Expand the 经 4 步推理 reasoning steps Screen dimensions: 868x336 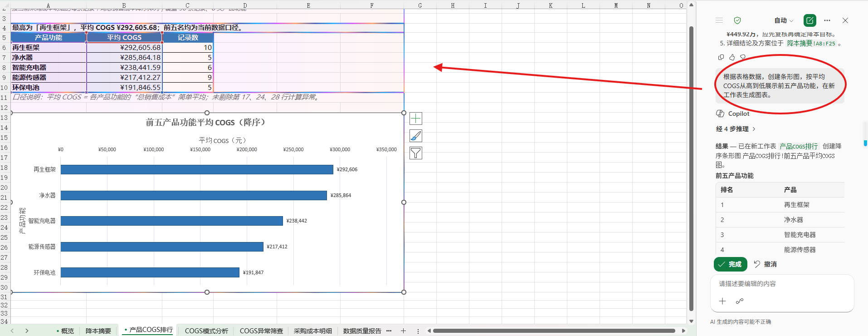point(736,129)
